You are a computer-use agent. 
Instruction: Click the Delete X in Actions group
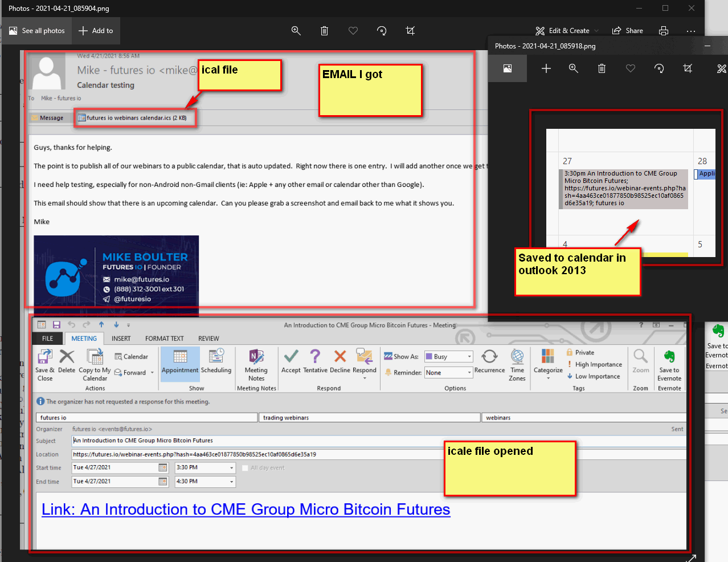(67, 361)
